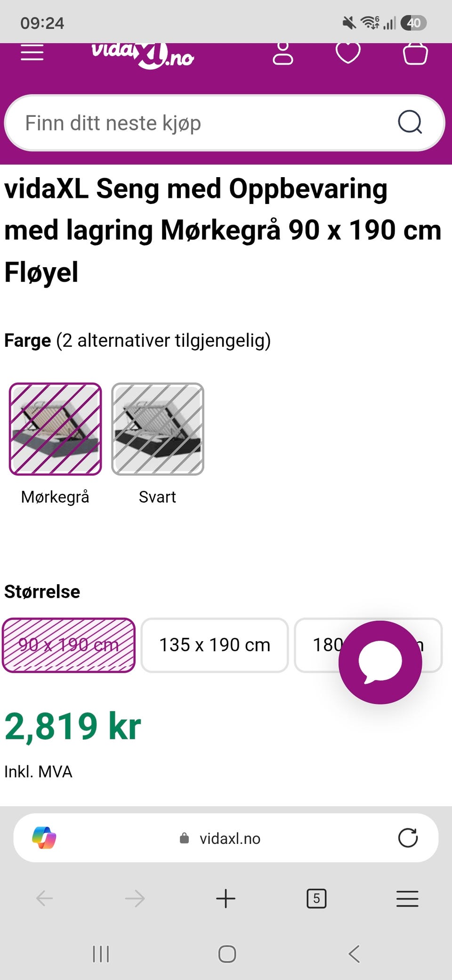The width and height of the screenshot is (452, 980).
Task: Choose the 90 x 190 cm size
Action: 69,645
